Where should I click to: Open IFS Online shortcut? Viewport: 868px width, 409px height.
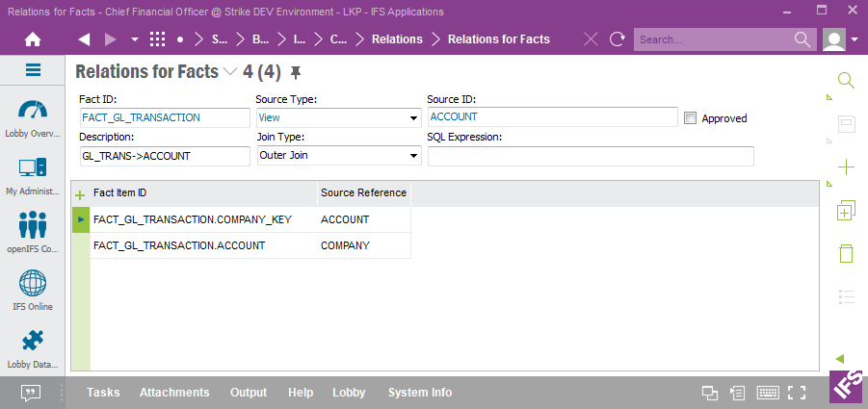coord(33,291)
